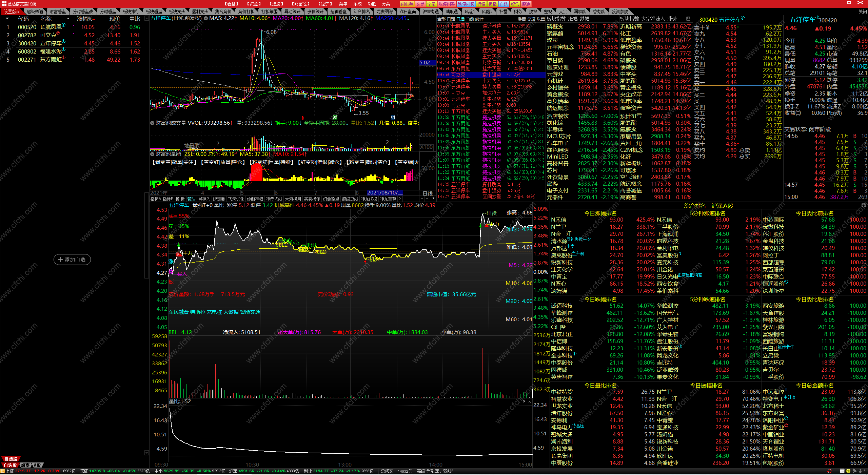868x475 pixels.
Task: Switch message filter to 自选
Action: 460,19
